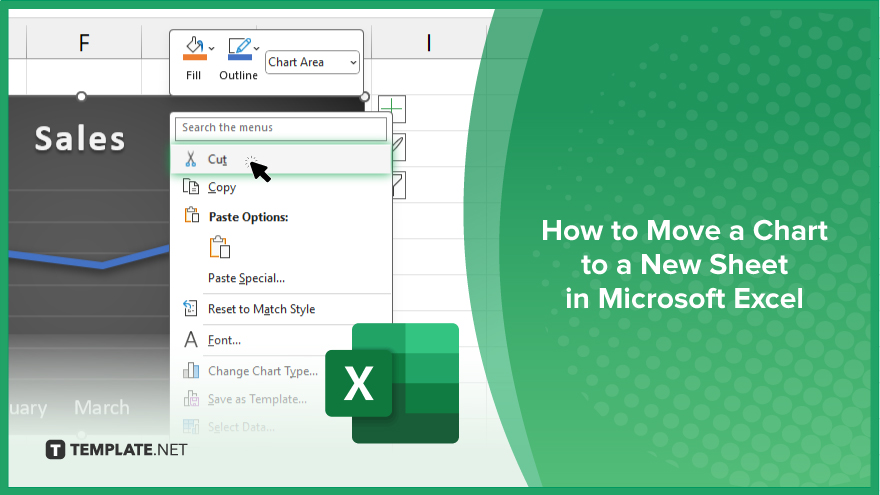Viewport: 880px width, 495px height.
Task: Click the Fill paint bucket icon
Action: (194, 45)
